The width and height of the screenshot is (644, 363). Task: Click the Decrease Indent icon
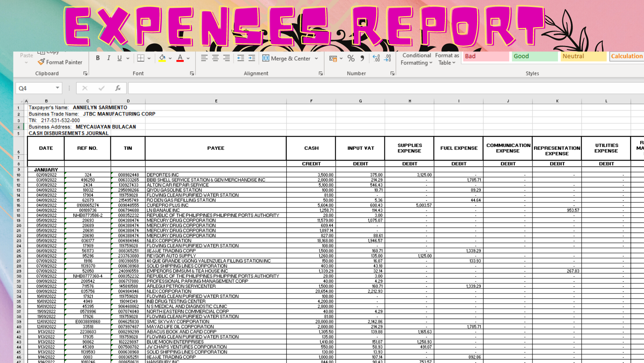(241, 58)
